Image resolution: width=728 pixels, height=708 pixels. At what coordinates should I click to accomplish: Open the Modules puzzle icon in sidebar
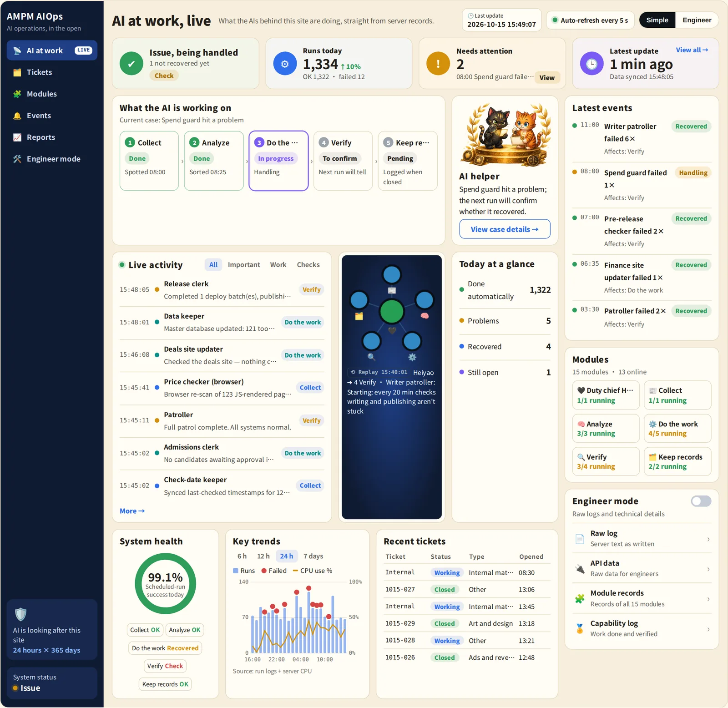click(17, 94)
